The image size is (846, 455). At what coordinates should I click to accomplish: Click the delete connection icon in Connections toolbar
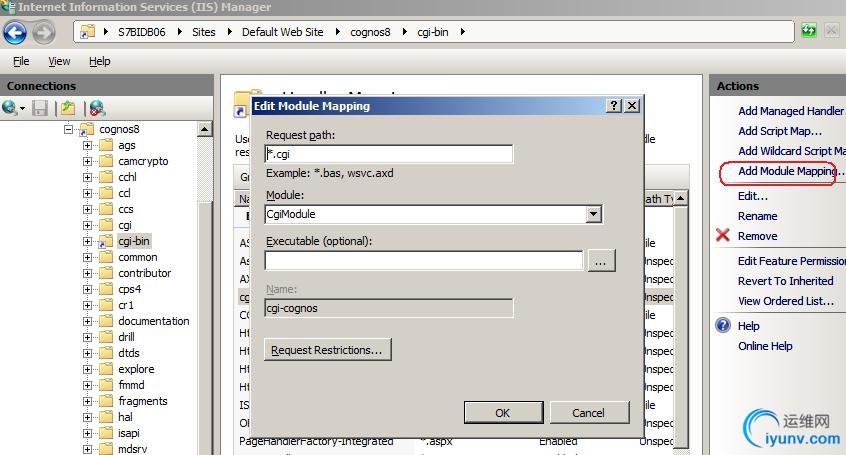[97, 108]
